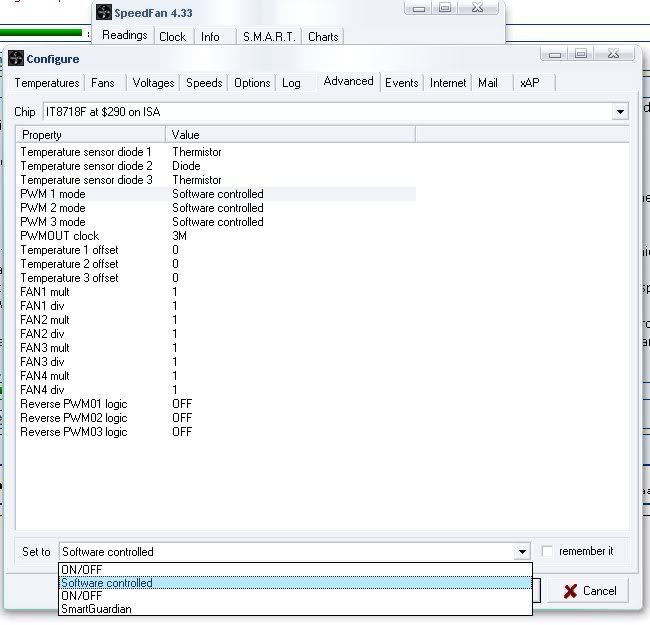
Task: Select the 'Temperature 2 offset' row
Action: click(x=216, y=264)
